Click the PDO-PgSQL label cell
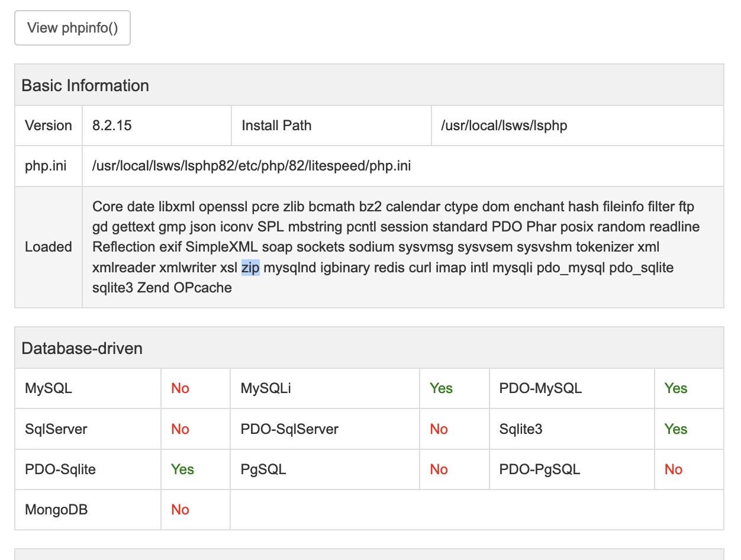 (540, 469)
